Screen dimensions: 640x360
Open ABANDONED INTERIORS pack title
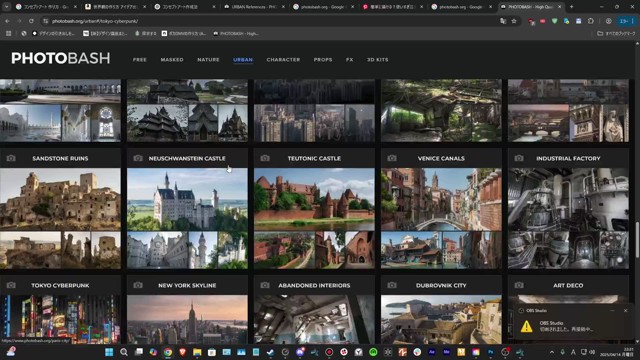314,285
